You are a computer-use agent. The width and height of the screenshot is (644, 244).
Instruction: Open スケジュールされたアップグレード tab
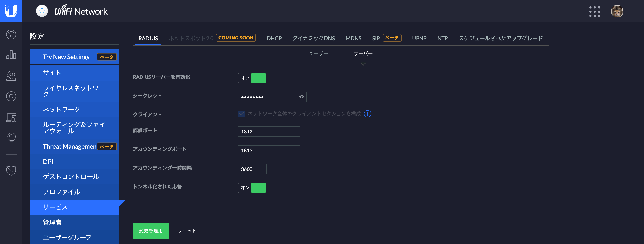pyautogui.click(x=500, y=38)
